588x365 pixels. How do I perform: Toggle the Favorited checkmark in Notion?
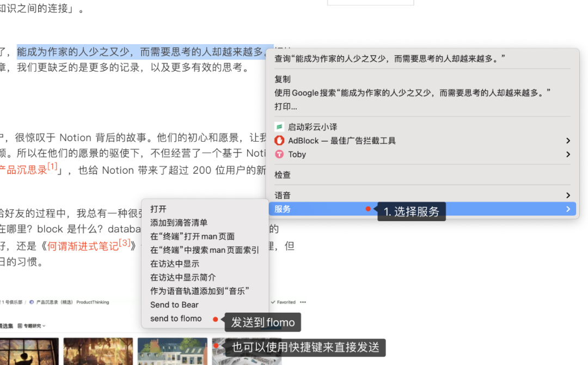(273, 302)
